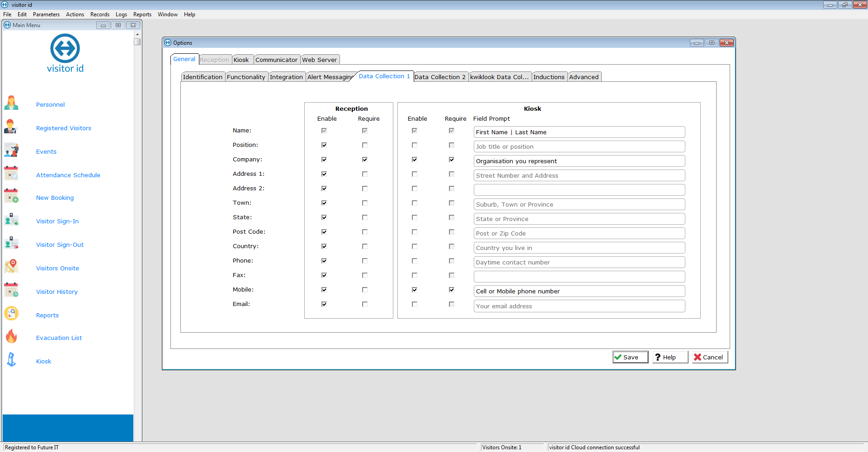Image resolution: width=868 pixels, height=452 pixels.
Task: Open the Parameters menu
Action: 46,14
